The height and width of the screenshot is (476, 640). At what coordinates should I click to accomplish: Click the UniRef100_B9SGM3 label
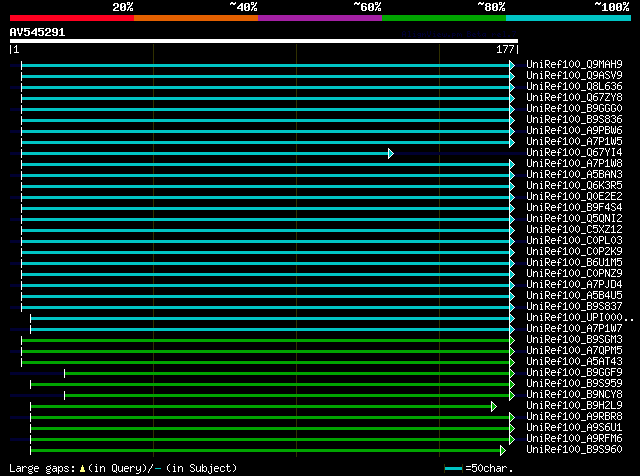574,340
